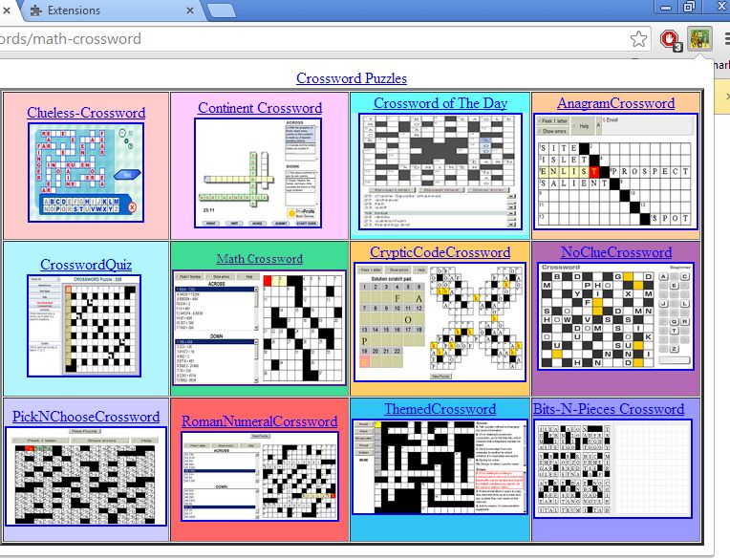Click the AnagramCrossword thumbnail image
Screen dimensions: 730x560
point(615,171)
